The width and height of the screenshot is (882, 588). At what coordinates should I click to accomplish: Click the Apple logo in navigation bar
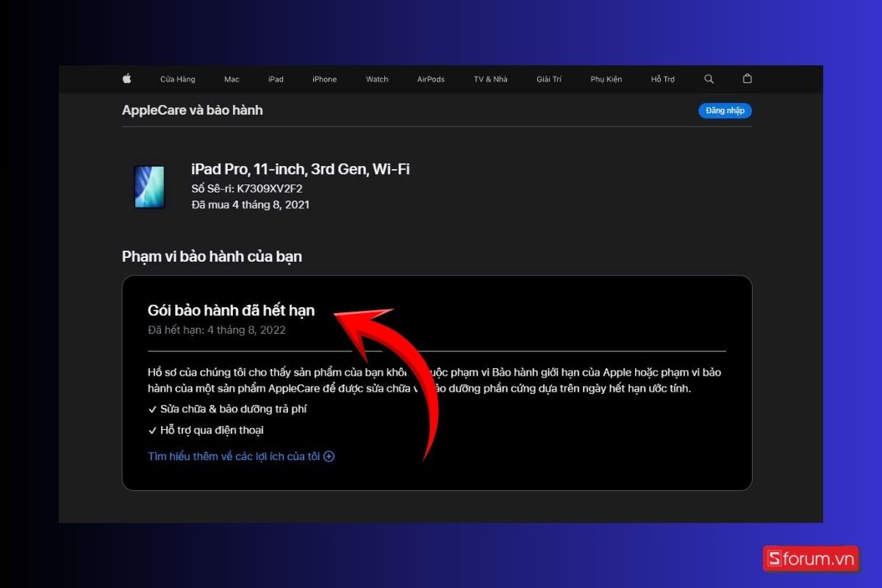126,79
